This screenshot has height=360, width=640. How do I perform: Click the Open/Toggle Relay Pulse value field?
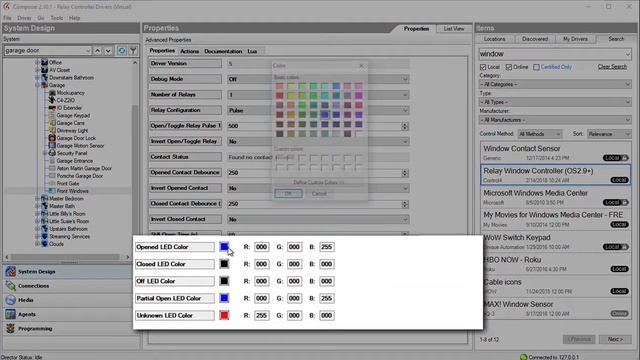tap(318, 126)
